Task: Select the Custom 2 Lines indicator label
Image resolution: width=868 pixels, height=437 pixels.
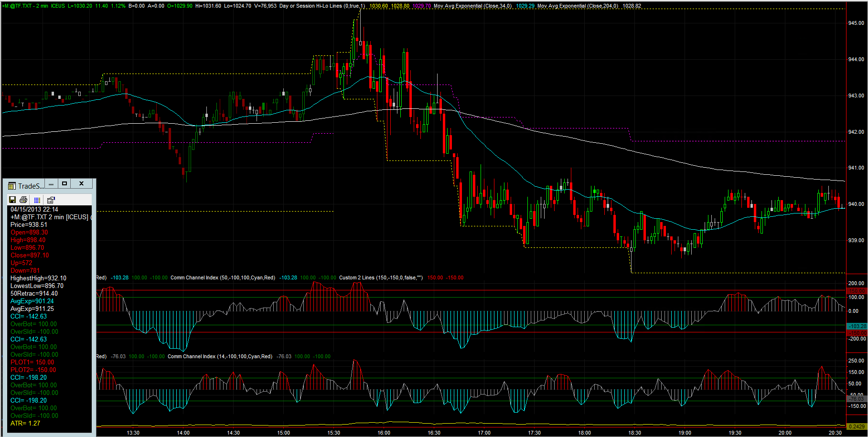Action: [x=381, y=277]
